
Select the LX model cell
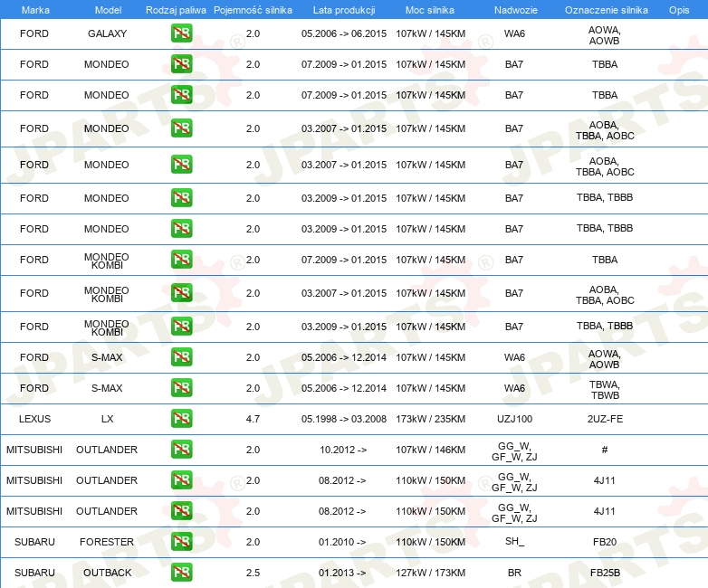pos(107,419)
